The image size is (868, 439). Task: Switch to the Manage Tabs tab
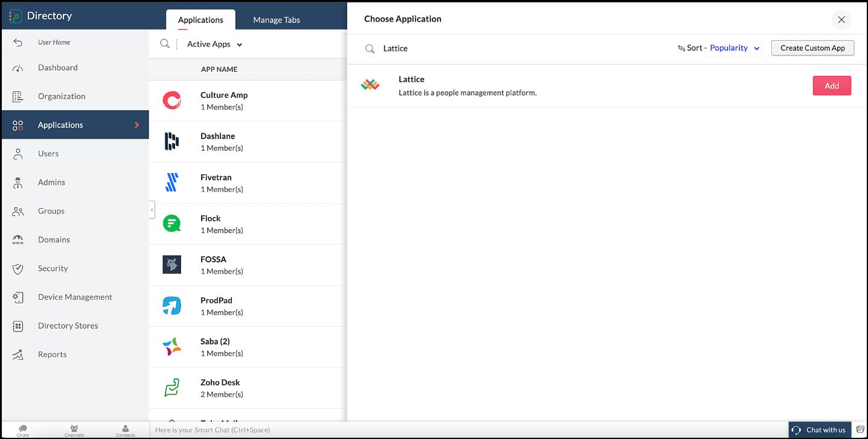pyautogui.click(x=276, y=20)
